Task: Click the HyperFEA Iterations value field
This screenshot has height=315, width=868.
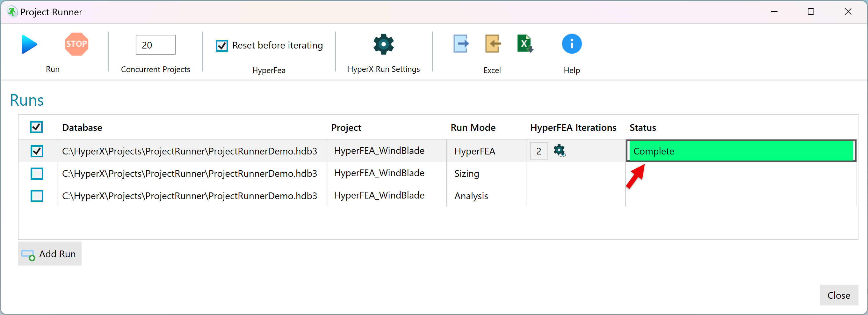Action: coord(539,151)
